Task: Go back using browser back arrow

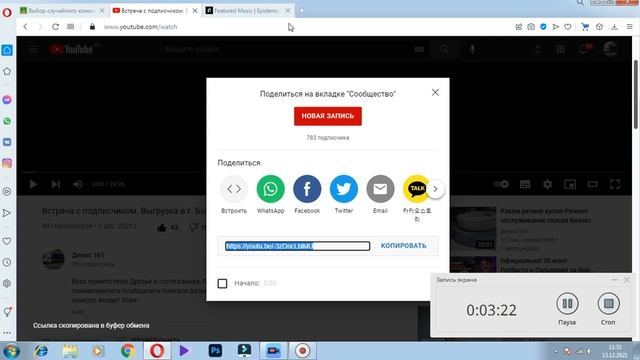Action: (25, 27)
